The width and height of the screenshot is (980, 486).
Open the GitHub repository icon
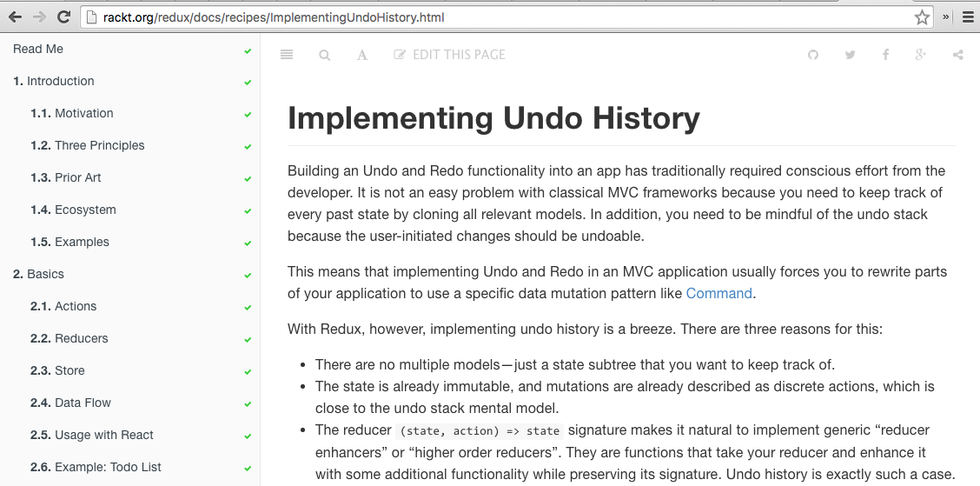tap(812, 55)
